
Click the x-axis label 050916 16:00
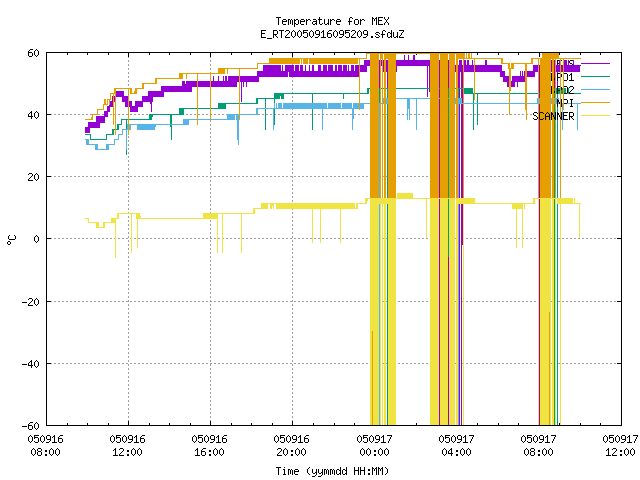(210, 446)
